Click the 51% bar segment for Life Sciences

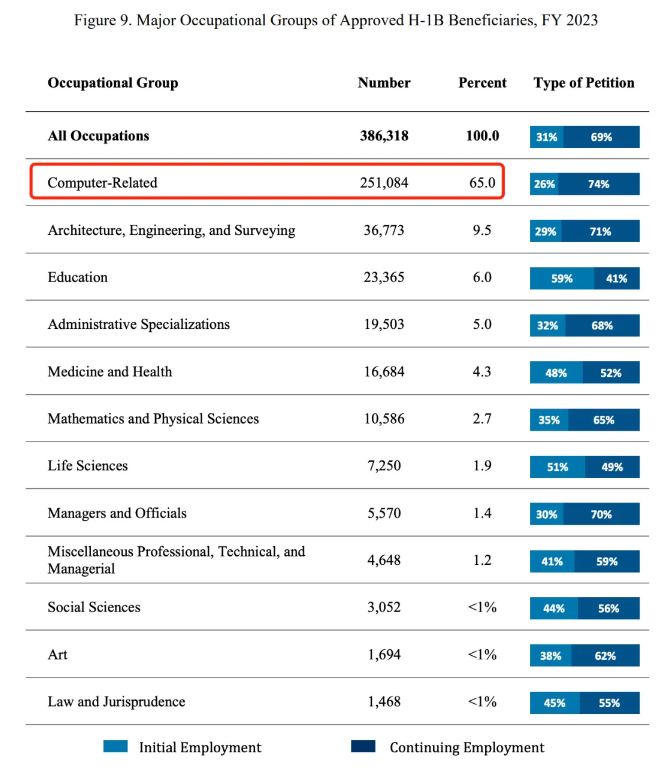558,467
